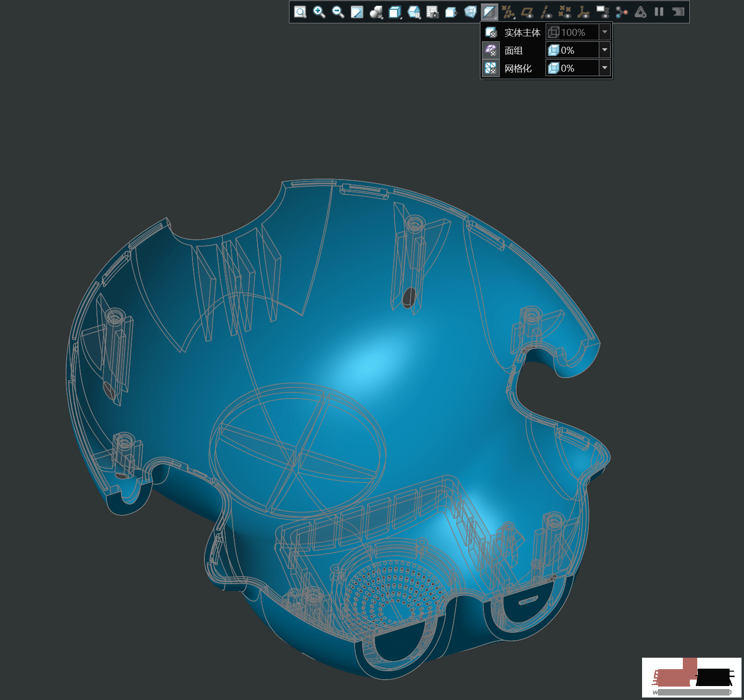The width and height of the screenshot is (744, 700).
Task: Toggle 面组 transparency visibility icon
Action: coord(490,50)
